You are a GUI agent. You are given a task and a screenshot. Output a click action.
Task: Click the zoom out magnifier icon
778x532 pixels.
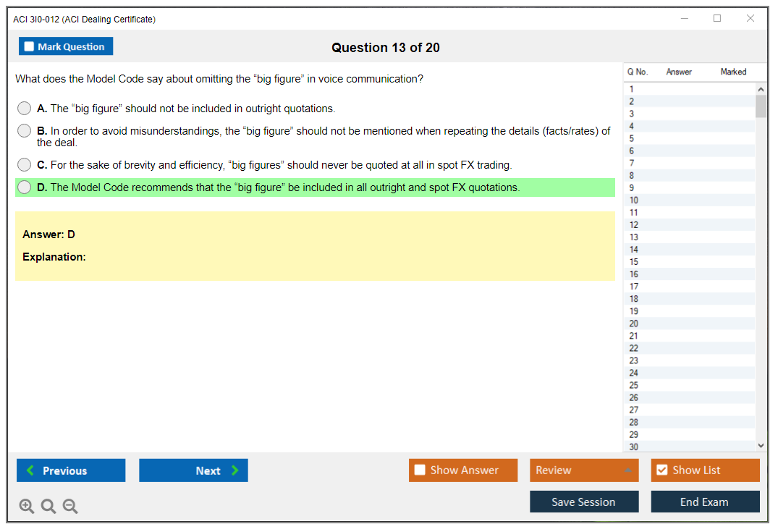70,506
